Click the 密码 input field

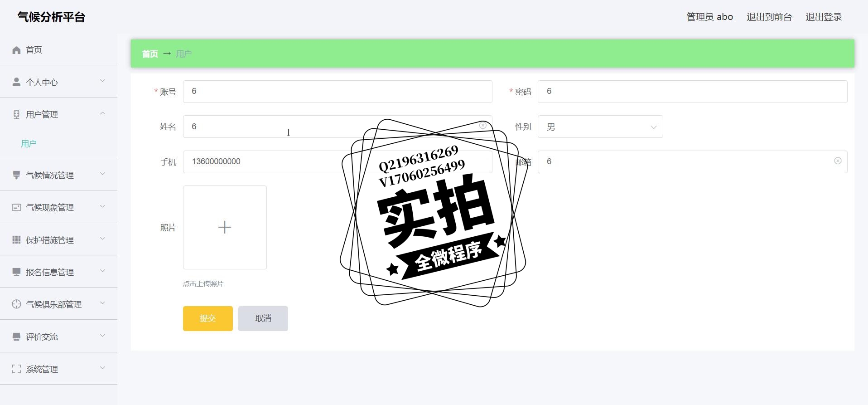[692, 92]
